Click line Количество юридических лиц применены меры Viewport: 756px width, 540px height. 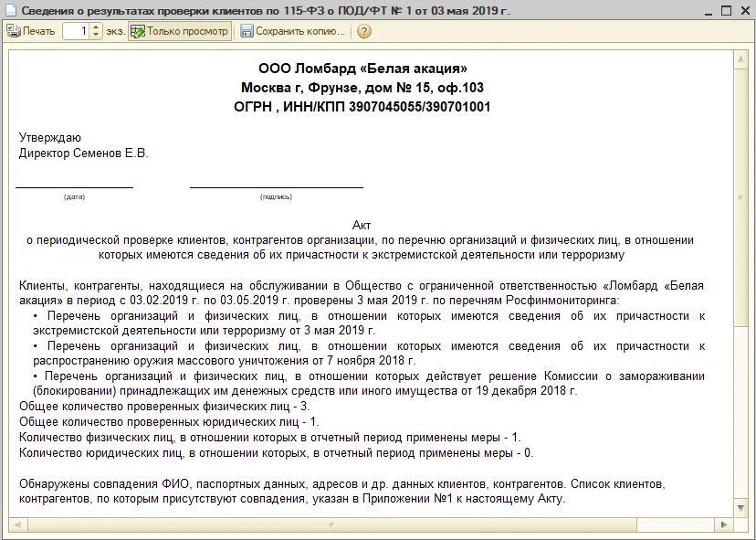277,453
